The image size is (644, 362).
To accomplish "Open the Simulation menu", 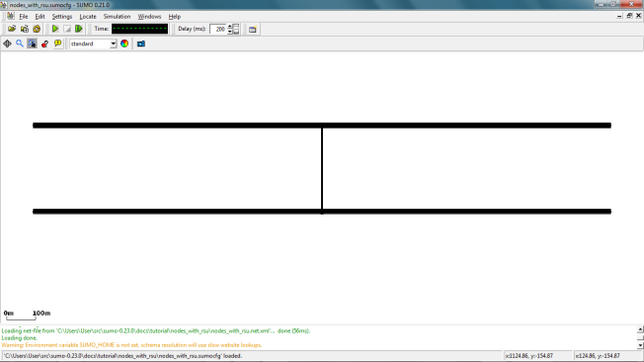I will pyautogui.click(x=117, y=17).
